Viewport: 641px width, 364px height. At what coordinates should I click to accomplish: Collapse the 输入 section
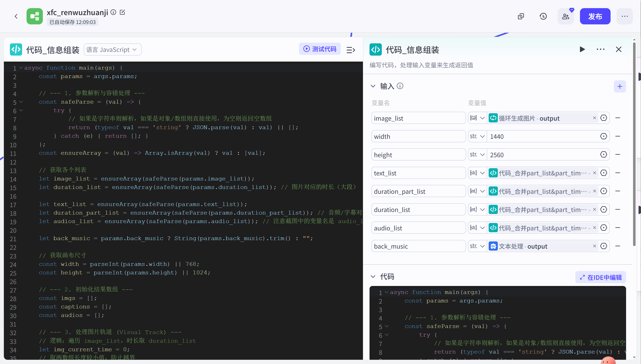pos(373,86)
